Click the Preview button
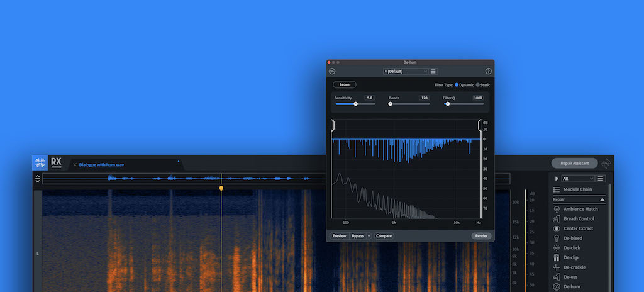Image resolution: width=644 pixels, height=292 pixels. pos(339,236)
